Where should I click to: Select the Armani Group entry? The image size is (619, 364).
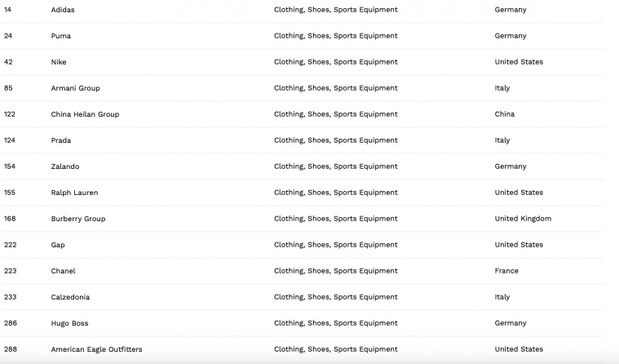click(x=75, y=88)
